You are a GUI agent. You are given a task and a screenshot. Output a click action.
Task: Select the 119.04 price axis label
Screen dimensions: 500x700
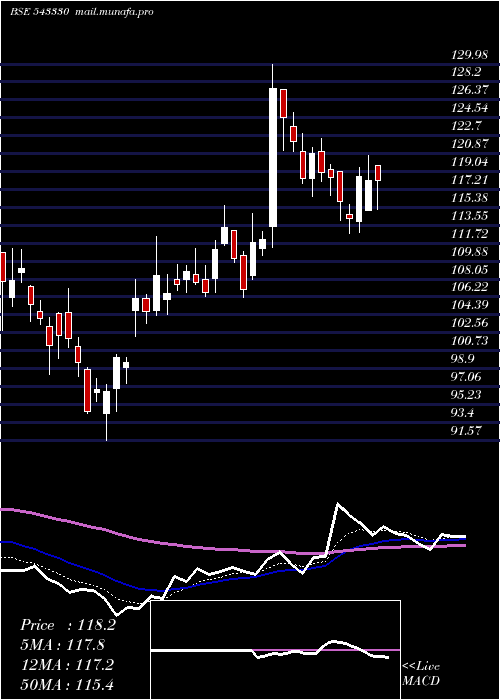coord(470,161)
